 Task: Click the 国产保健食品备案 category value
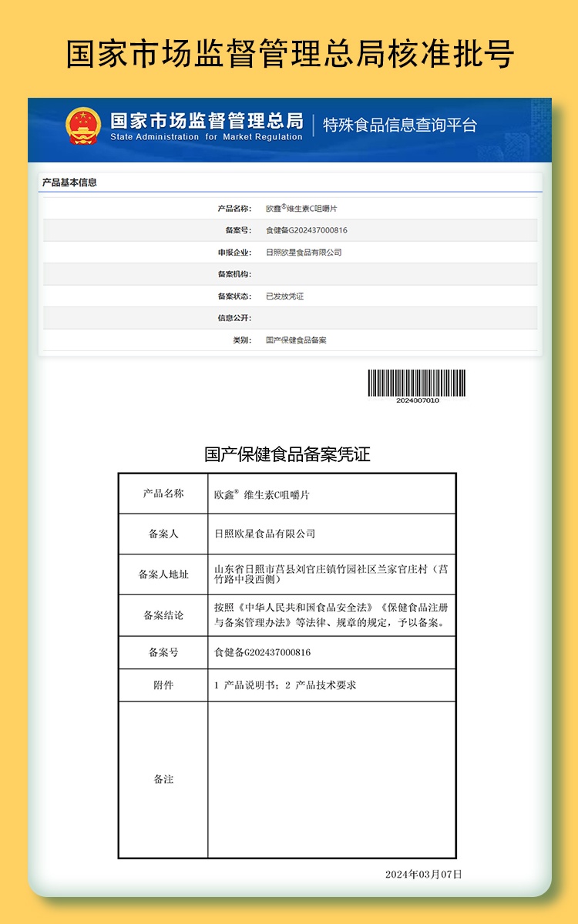(x=296, y=340)
